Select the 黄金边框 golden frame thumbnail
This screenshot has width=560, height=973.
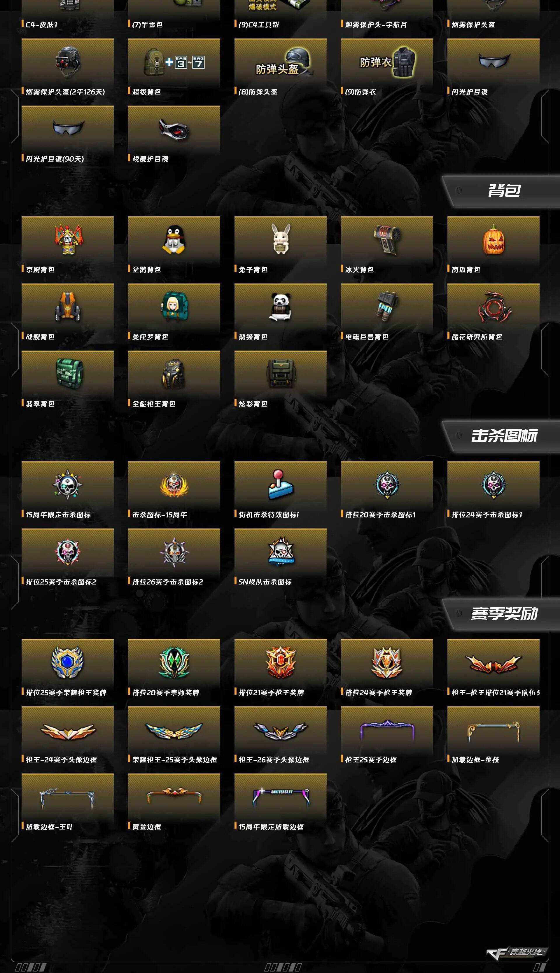click(174, 802)
